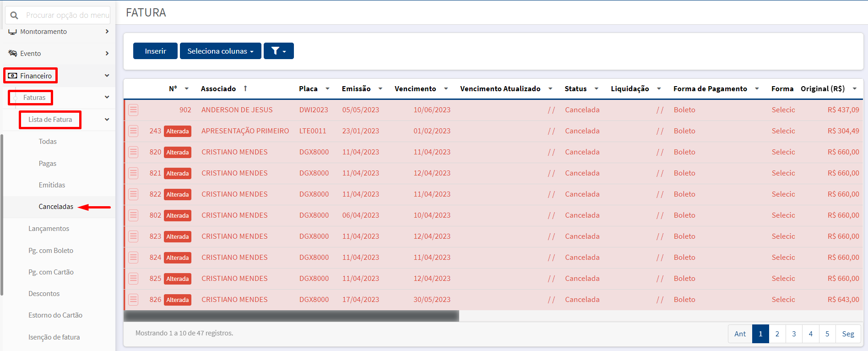868x351 pixels.
Task: Open row menu icon for fatura 243
Action: (133, 131)
